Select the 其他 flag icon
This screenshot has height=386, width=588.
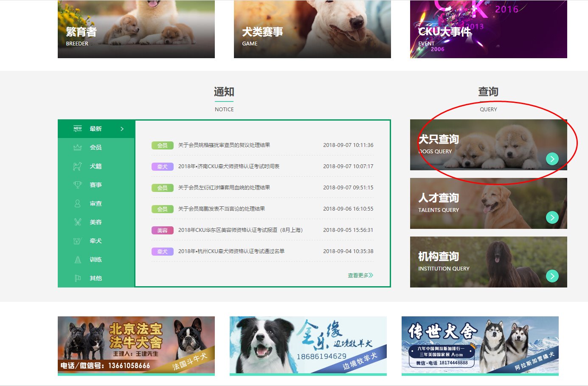click(x=78, y=278)
